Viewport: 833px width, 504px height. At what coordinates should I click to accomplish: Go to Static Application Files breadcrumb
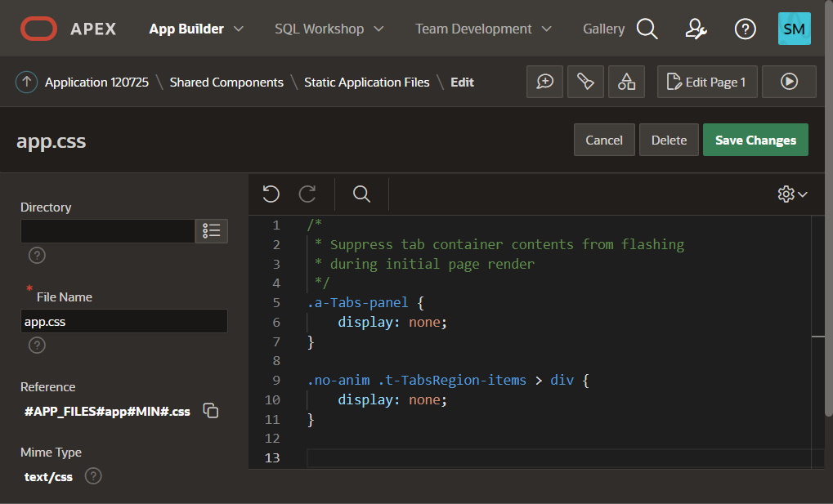point(366,82)
